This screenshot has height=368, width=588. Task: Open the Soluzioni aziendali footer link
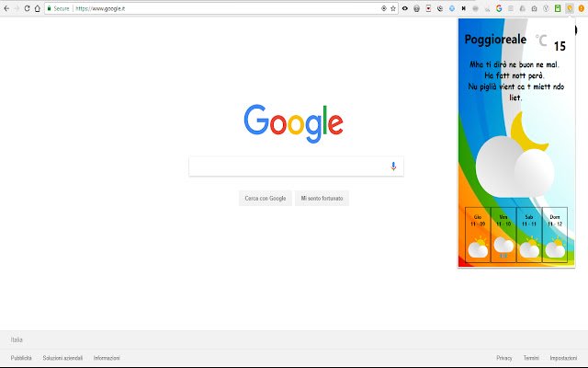[x=62, y=358]
